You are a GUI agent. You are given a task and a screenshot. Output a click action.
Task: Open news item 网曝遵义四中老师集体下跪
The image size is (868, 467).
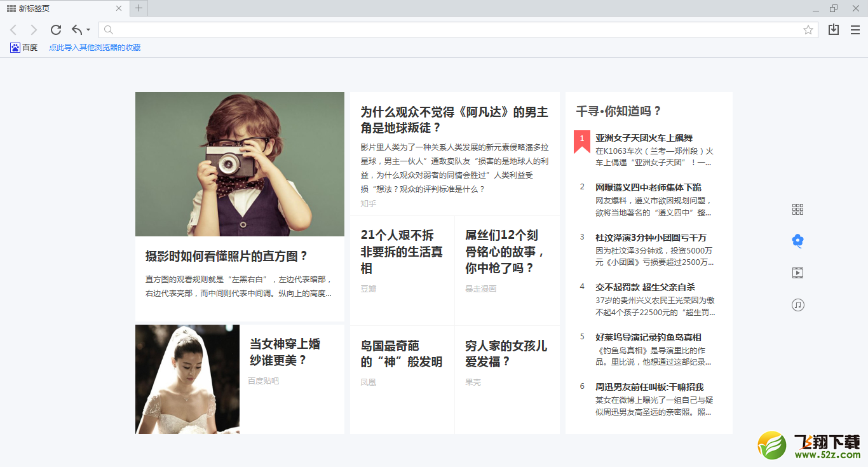[x=648, y=187]
